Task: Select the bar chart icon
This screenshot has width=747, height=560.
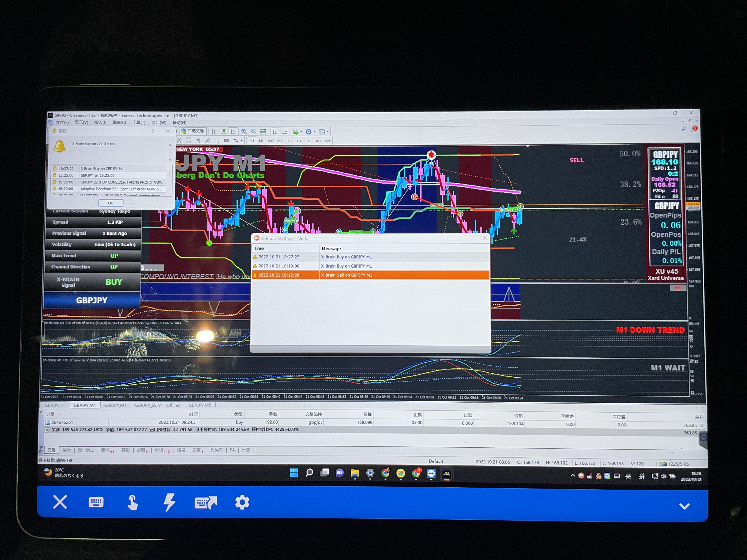Action: click(214, 132)
